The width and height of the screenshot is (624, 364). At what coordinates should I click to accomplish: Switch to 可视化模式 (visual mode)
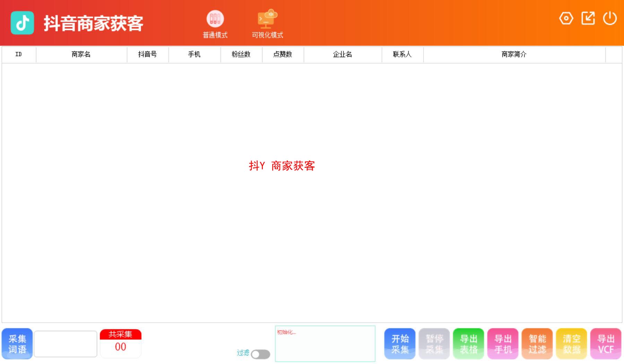click(267, 24)
